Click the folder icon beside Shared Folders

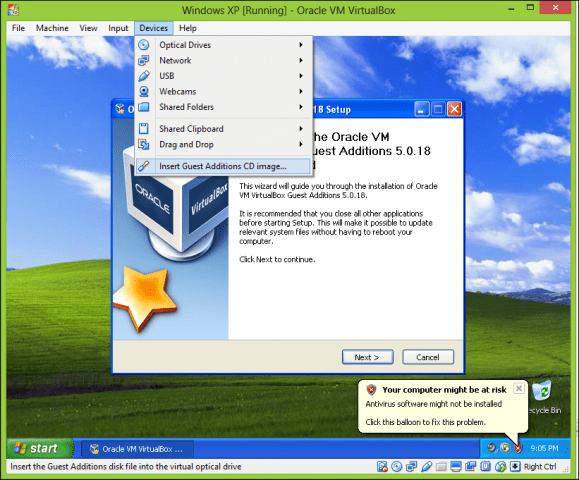point(144,107)
